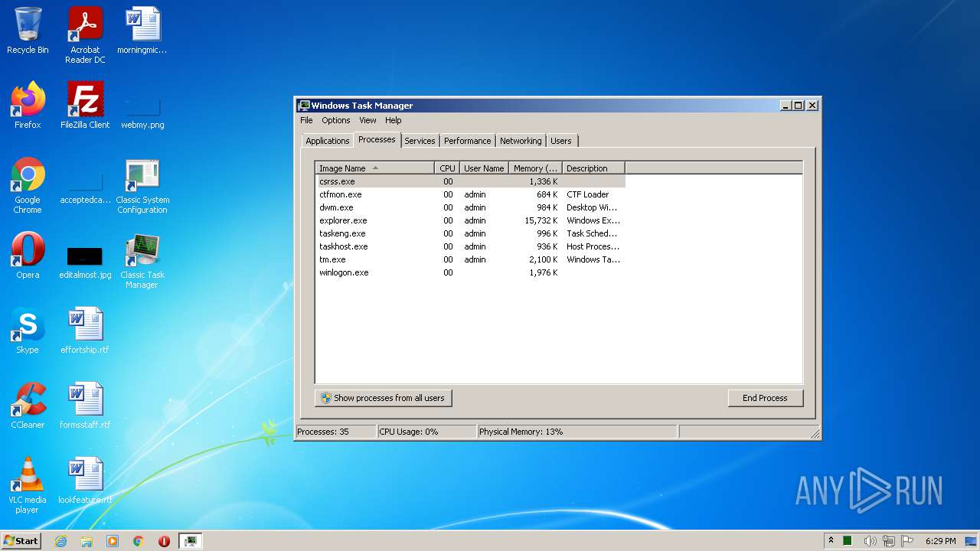Launch Google Chrome desktop shortcut
Viewport: 980px width, 551px height.
click(28, 185)
